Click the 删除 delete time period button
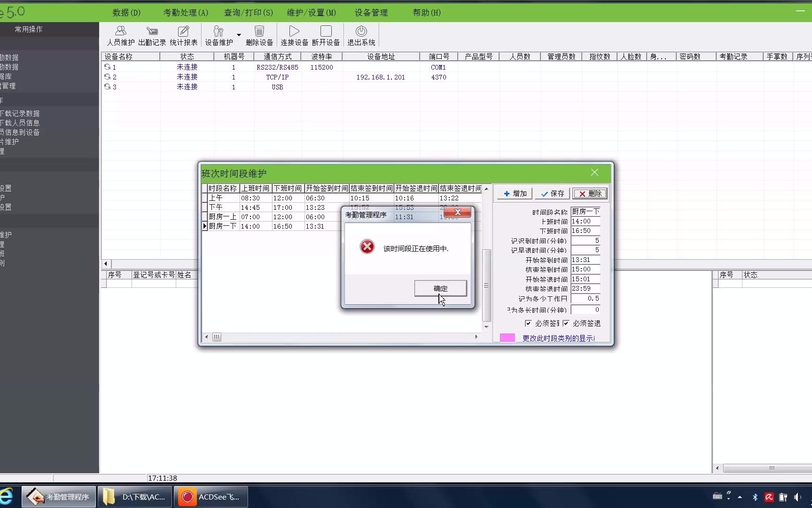This screenshot has height=508, width=812. [590, 193]
